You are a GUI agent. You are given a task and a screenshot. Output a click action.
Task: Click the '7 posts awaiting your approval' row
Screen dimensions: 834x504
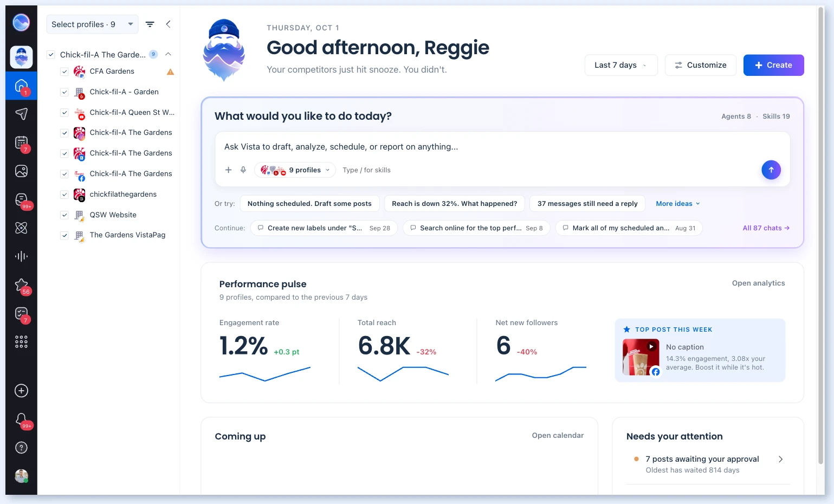coord(708,464)
